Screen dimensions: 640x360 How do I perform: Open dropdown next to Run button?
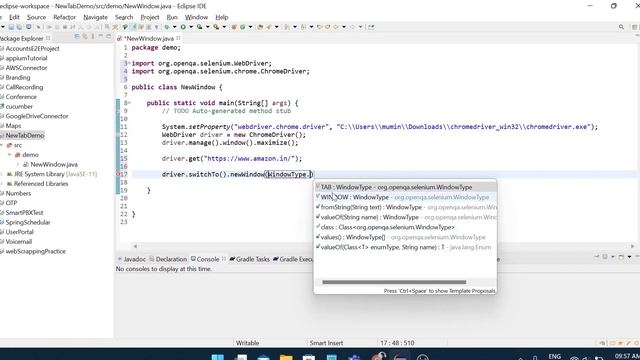pos(191,27)
